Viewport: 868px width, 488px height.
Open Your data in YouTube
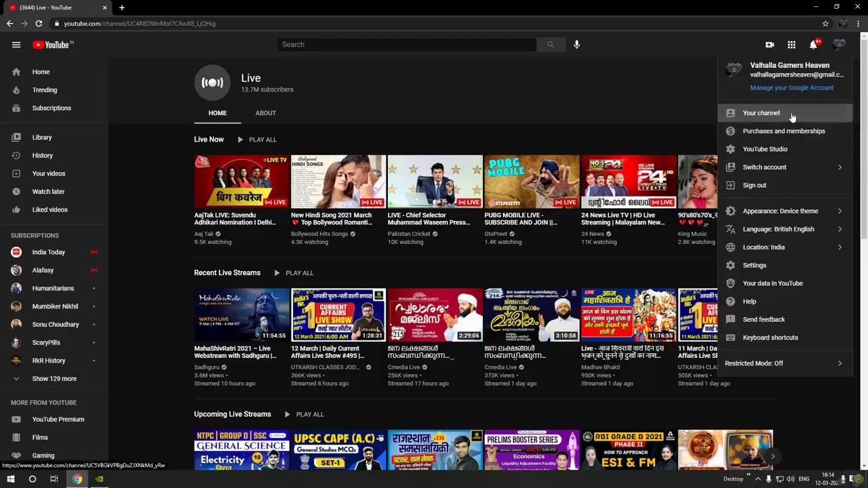(x=785, y=283)
